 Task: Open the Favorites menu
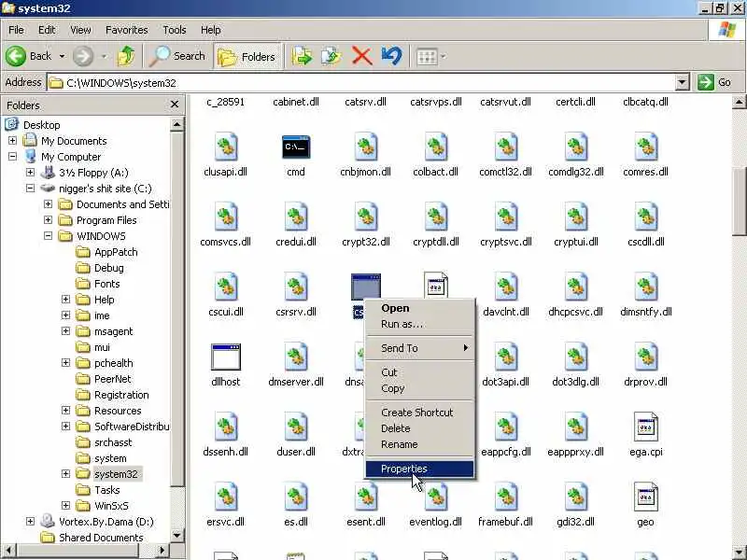click(x=127, y=30)
